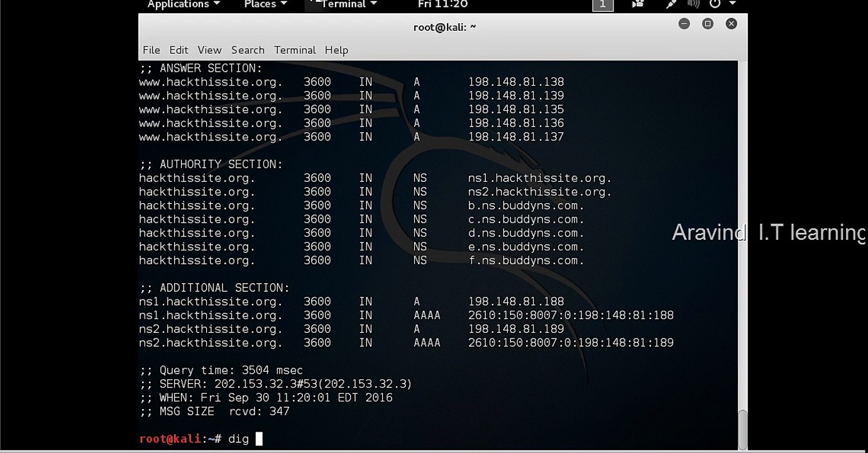Click the ";; Query time: 3504 msec" line
Viewport: 868px width, 453px height.
(x=221, y=371)
